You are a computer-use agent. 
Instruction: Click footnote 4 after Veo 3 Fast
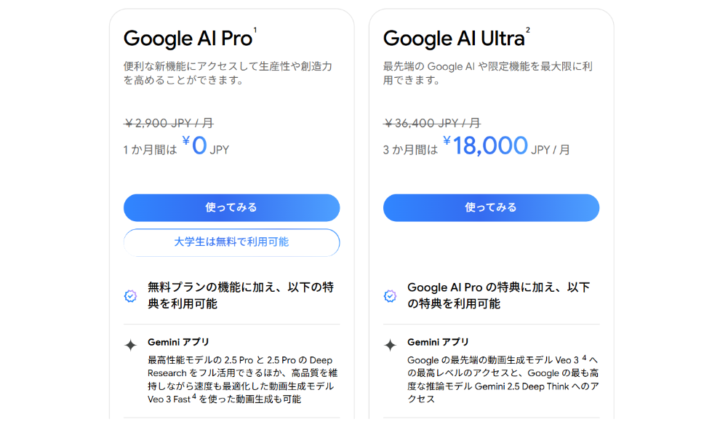click(194, 396)
